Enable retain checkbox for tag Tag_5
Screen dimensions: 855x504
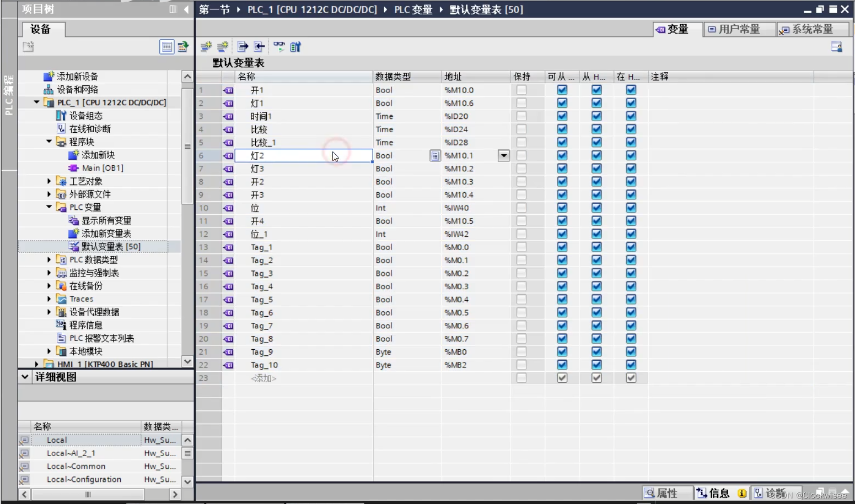pos(521,300)
